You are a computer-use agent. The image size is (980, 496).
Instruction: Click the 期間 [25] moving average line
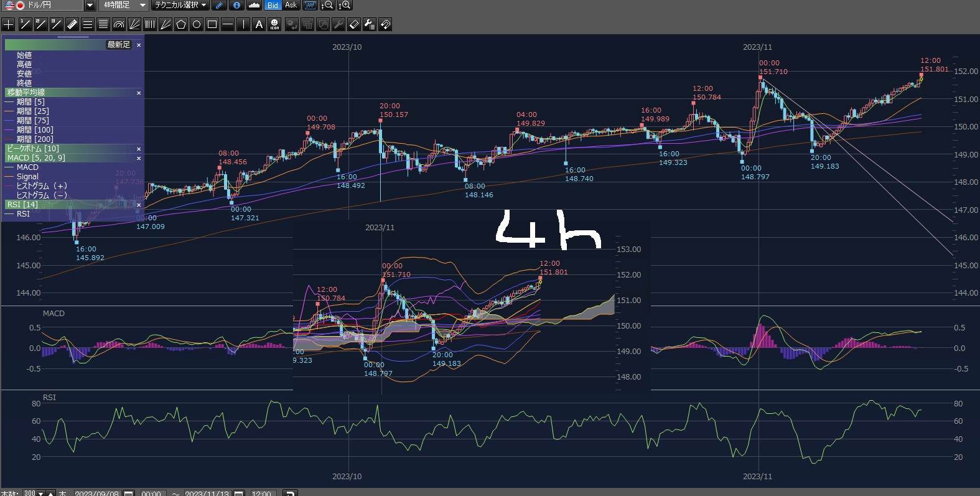click(x=32, y=111)
